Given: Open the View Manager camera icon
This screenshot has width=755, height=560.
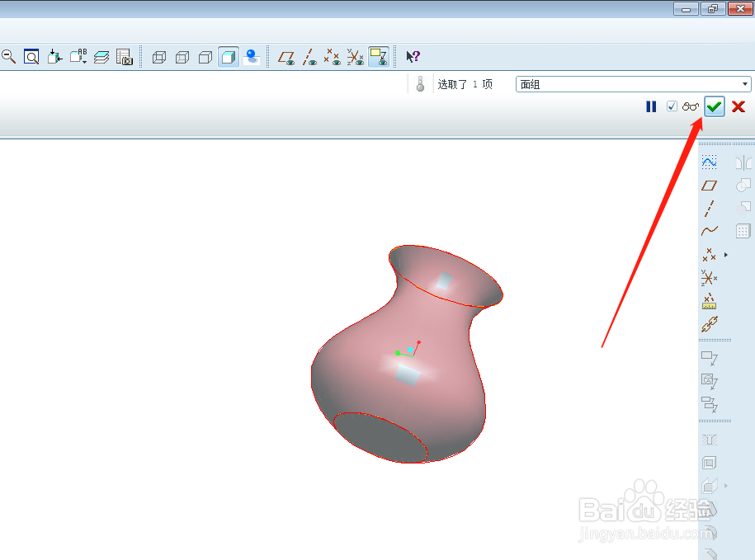Looking at the screenshot, I should (x=125, y=57).
